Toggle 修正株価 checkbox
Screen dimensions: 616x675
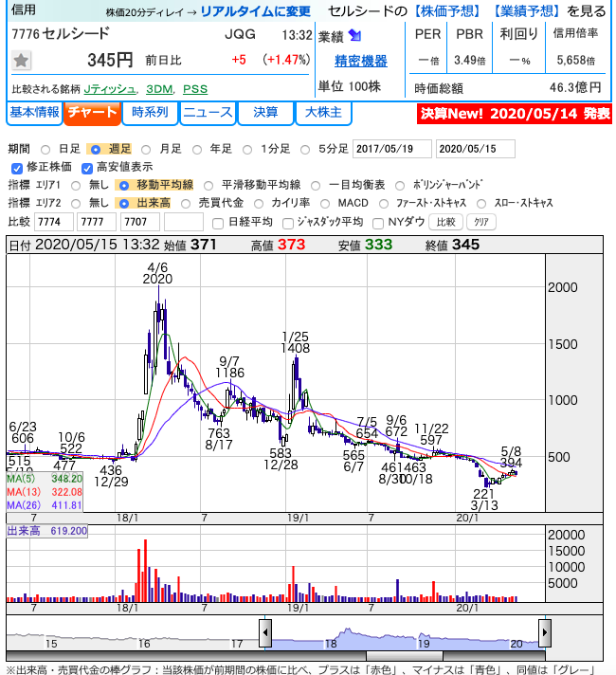pos(17,168)
